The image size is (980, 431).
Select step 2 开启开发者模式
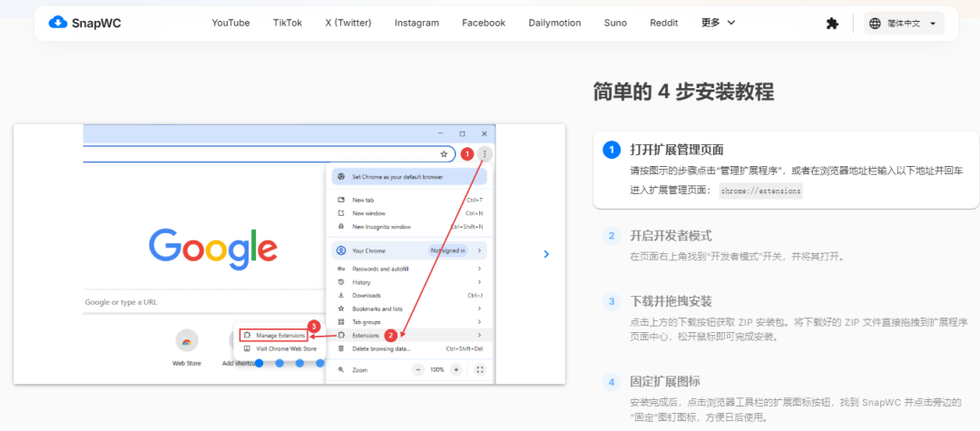786,246
